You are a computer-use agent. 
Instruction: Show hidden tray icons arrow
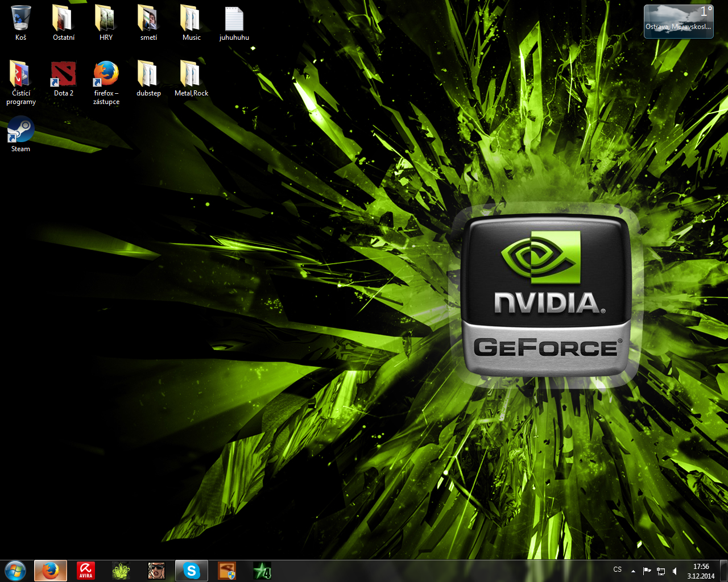[633, 571]
